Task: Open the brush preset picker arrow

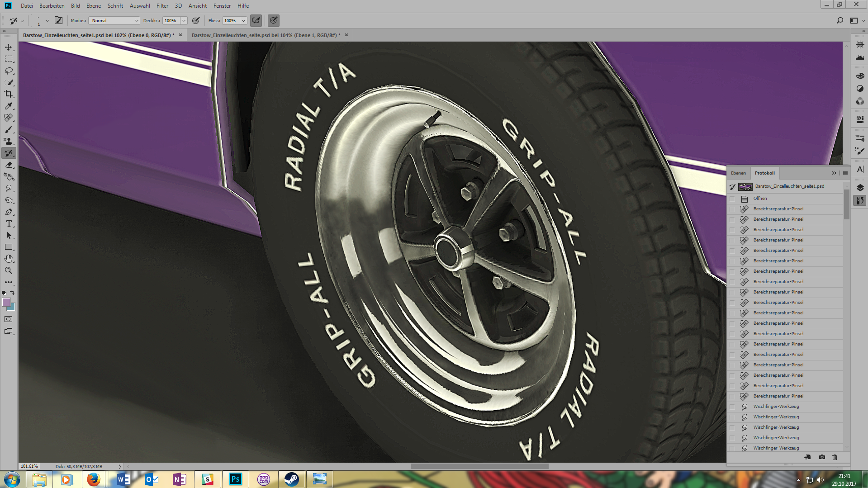Action: pos(47,21)
